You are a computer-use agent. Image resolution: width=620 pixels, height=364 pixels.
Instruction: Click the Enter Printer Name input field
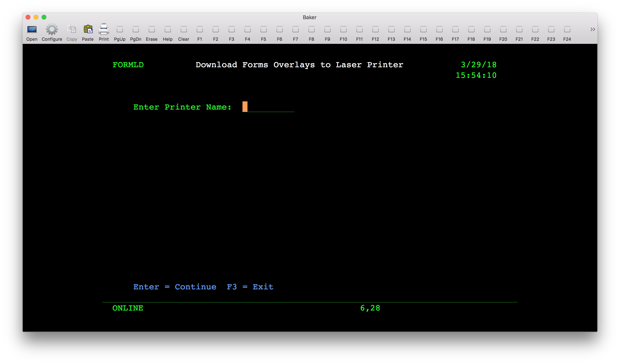coord(268,107)
